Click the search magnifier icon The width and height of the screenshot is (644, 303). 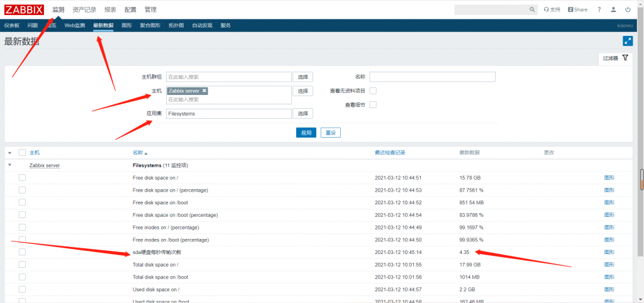coord(533,9)
